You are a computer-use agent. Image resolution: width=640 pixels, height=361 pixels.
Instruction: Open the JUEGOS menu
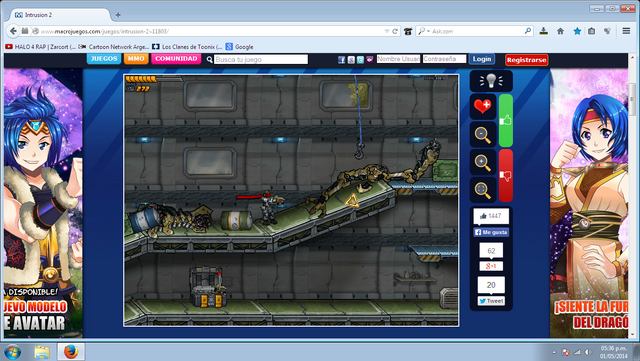click(104, 59)
